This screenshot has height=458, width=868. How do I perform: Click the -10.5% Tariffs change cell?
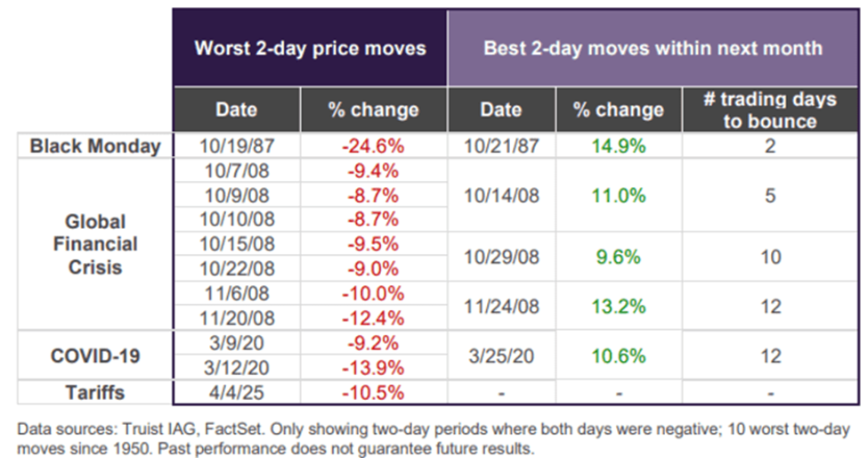(373, 392)
